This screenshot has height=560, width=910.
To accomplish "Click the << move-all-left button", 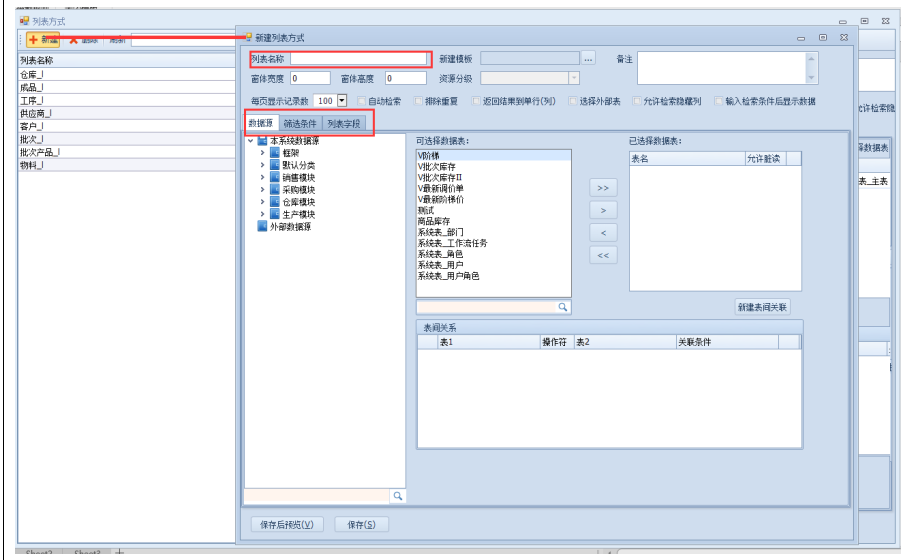I will 603,255.
